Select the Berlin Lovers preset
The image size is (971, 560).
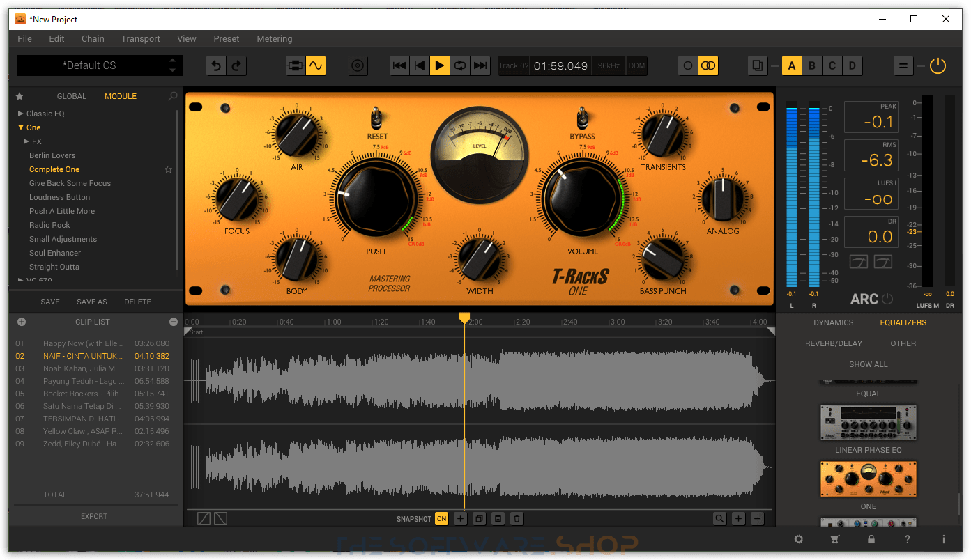(x=52, y=155)
